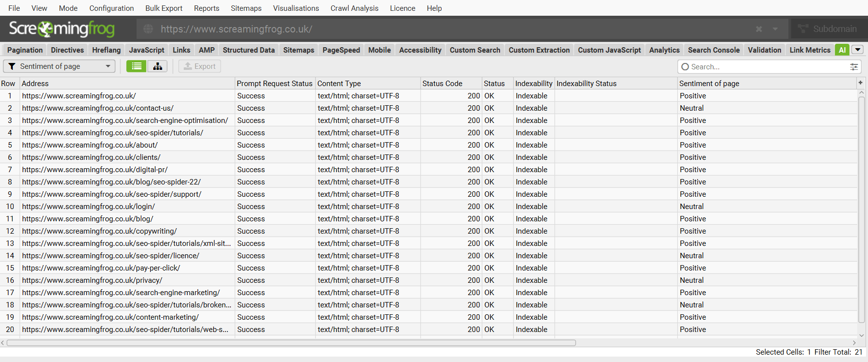Image resolution: width=868 pixels, height=362 pixels.
Task: Select the contact-us URL row
Action: (428, 108)
